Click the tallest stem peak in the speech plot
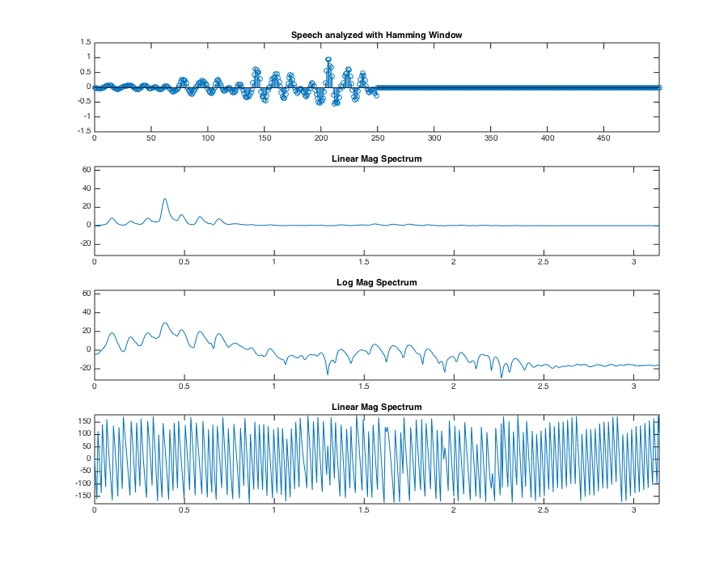Viewport: 728px width, 566px height. pos(328,60)
